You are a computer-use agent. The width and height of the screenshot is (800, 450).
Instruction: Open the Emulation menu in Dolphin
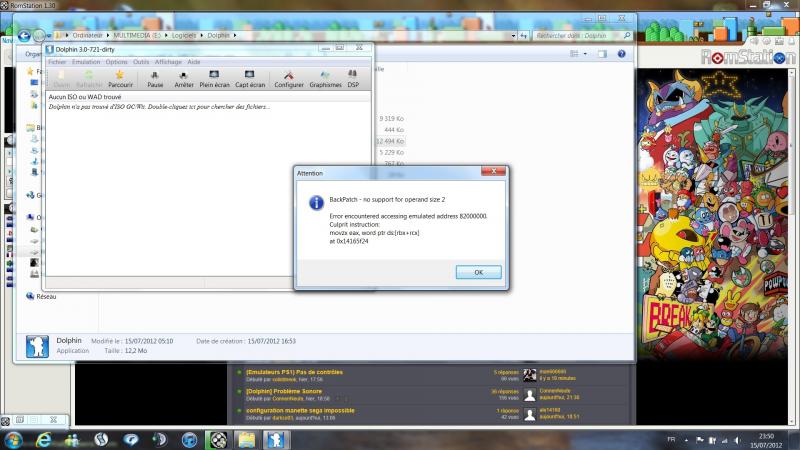click(86, 62)
